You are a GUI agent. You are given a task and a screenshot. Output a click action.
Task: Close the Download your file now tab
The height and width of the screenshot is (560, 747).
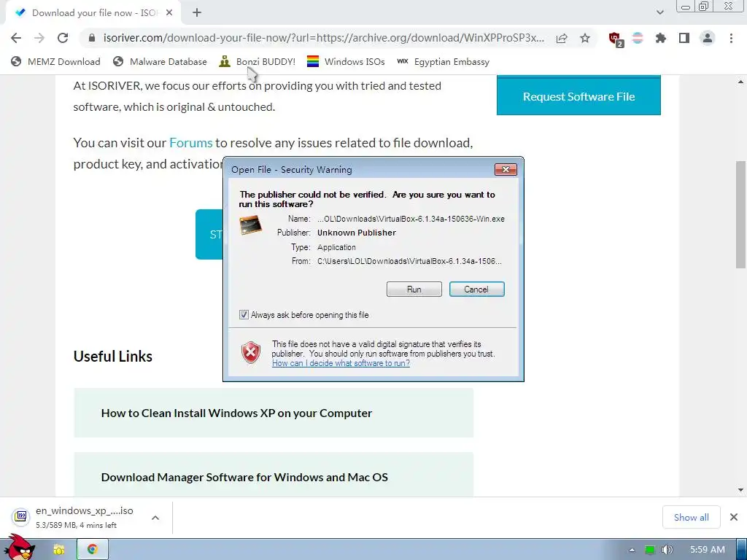point(169,13)
